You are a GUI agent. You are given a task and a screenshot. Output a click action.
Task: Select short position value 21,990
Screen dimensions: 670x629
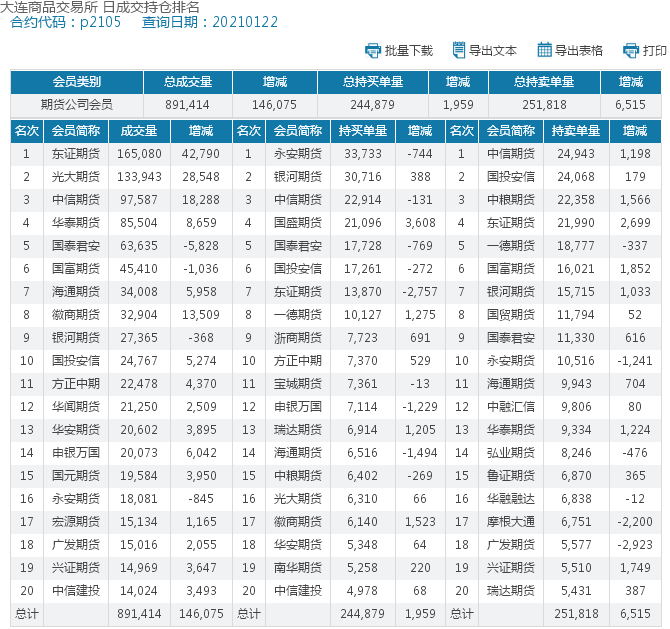tap(576, 223)
